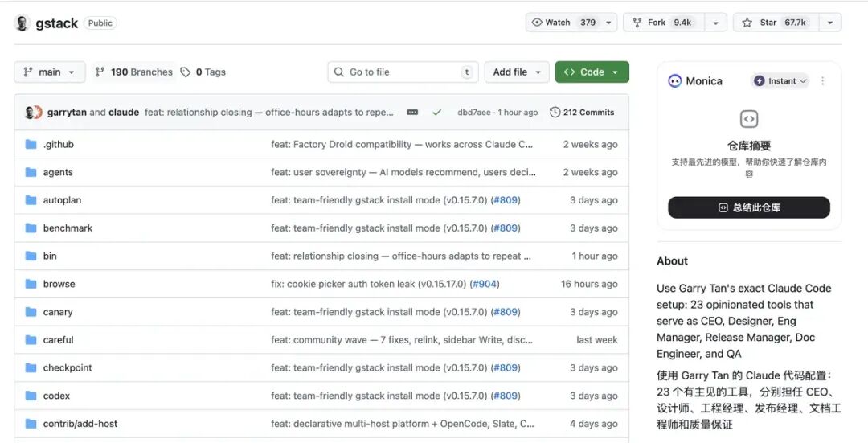Screen dimensions: 868x443
Task: Open the benchmark folder
Action: [x=68, y=228]
